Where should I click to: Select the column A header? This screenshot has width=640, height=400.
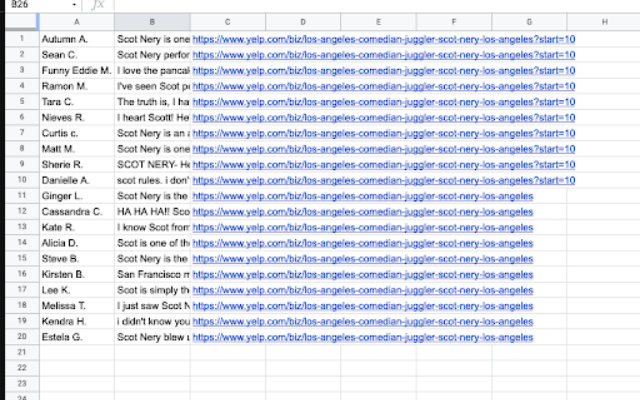pos(77,22)
